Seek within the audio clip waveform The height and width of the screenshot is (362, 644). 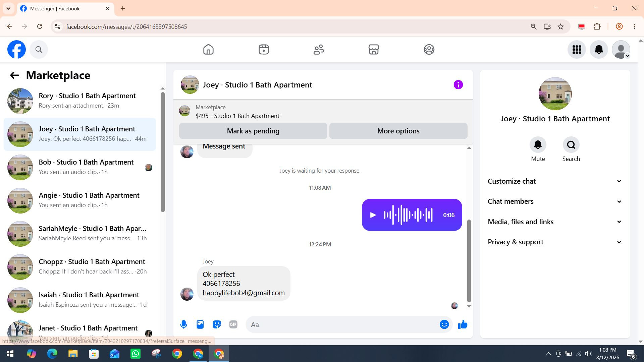pos(408,215)
